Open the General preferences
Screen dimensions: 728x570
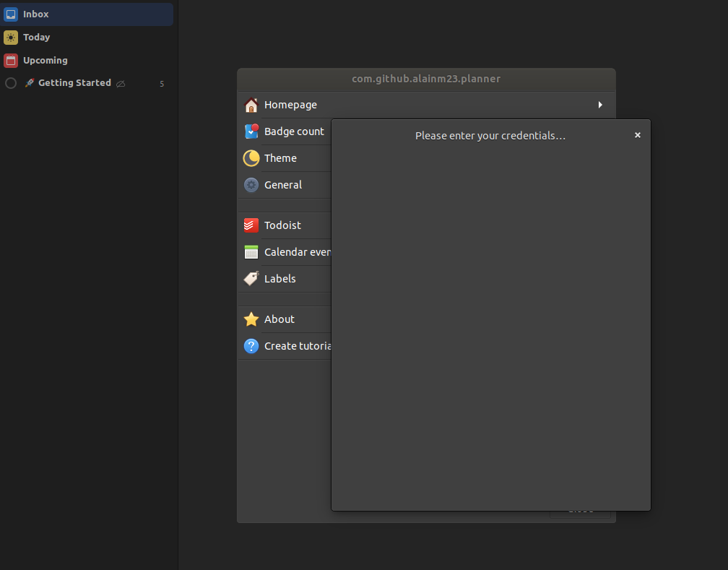(x=285, y=185)
